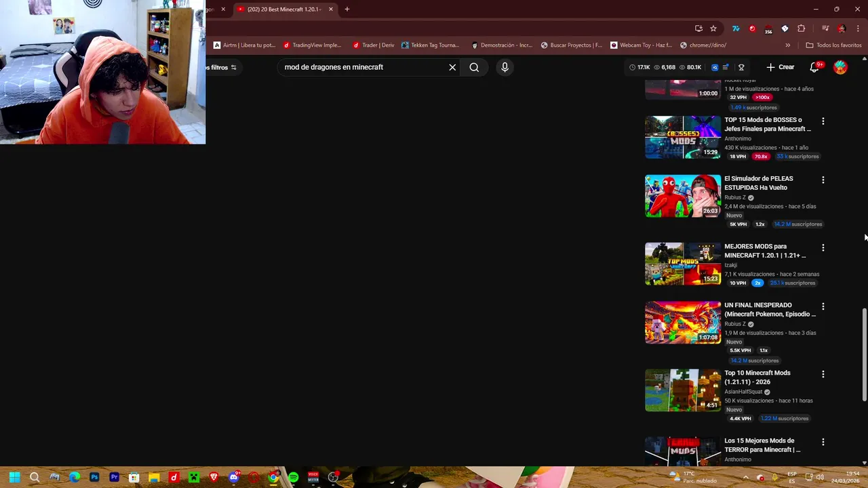Open the extension showing the 356 badge
This screenshot has height=488, width=868.
768,29
